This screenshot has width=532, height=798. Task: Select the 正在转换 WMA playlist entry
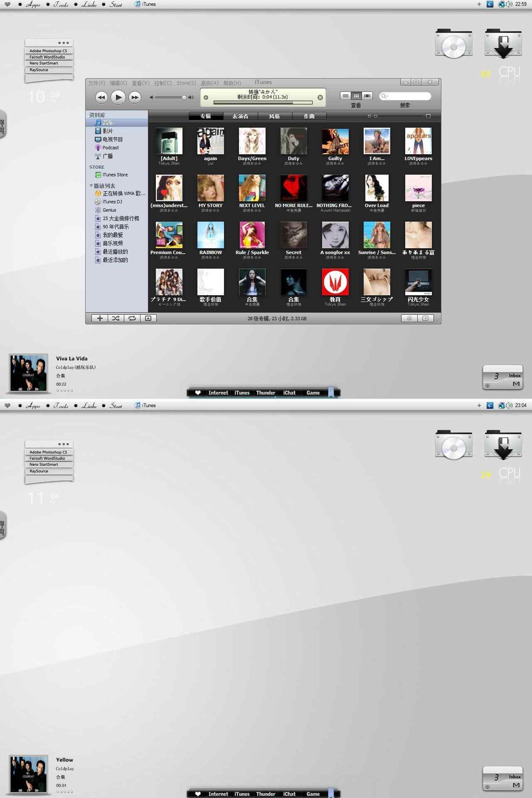point(117,193)
